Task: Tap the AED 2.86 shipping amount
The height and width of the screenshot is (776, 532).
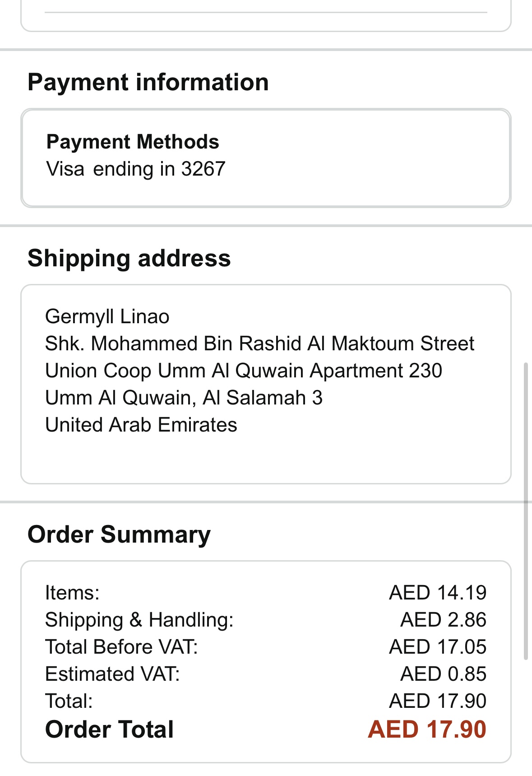Action: click(x=443, y=620)
